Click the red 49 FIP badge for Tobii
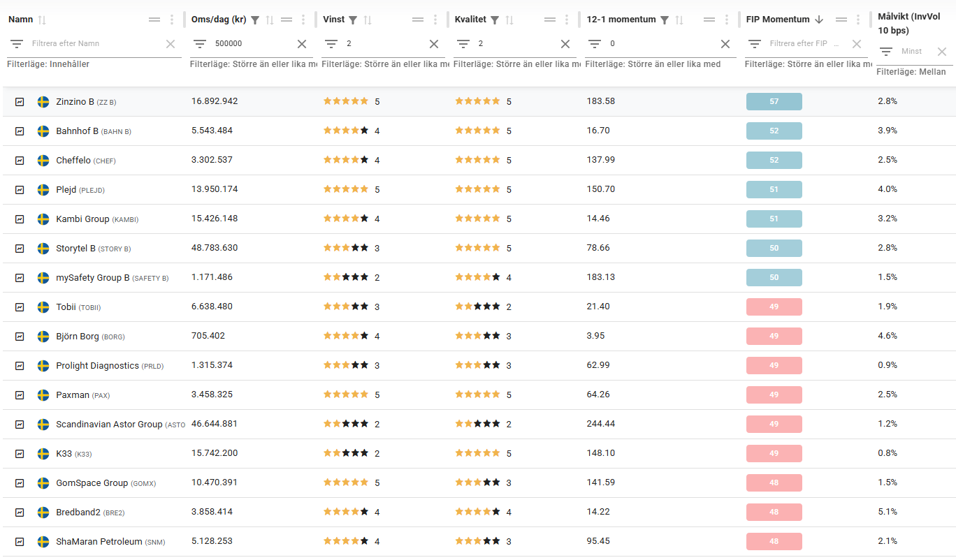This screenshot has height=560, width=956. coord(774,307)
